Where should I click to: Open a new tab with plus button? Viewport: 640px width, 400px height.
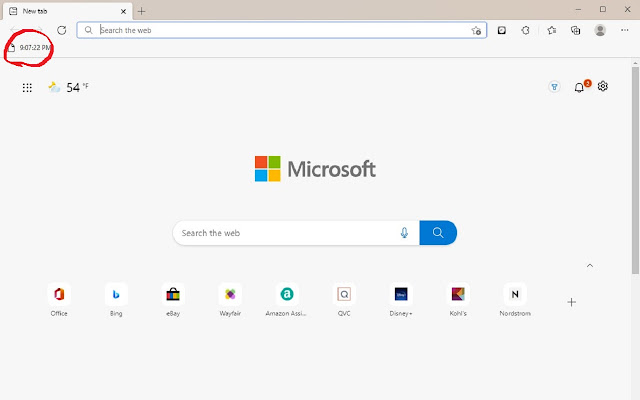tap(141, 11)
